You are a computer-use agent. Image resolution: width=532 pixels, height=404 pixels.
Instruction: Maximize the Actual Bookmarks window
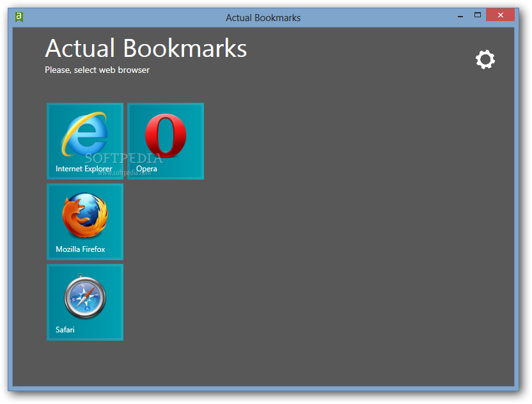click(x=478, y=15)
